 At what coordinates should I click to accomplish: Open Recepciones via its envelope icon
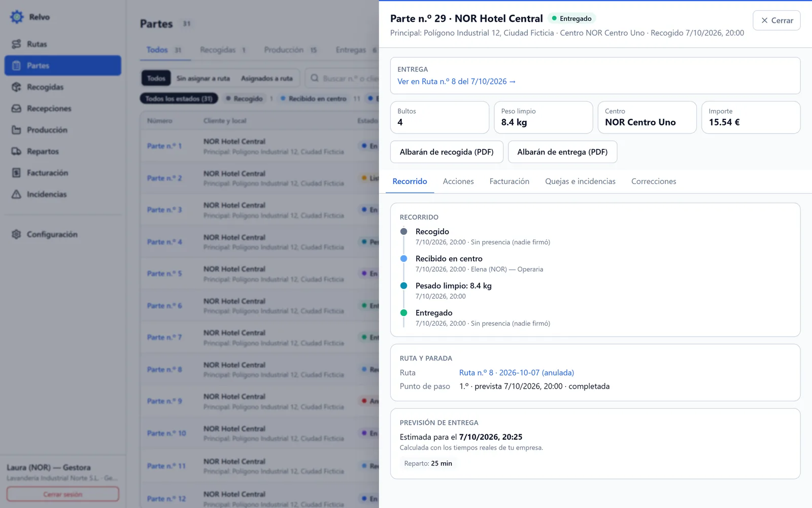pyautogui.click(x=16, y=108)
